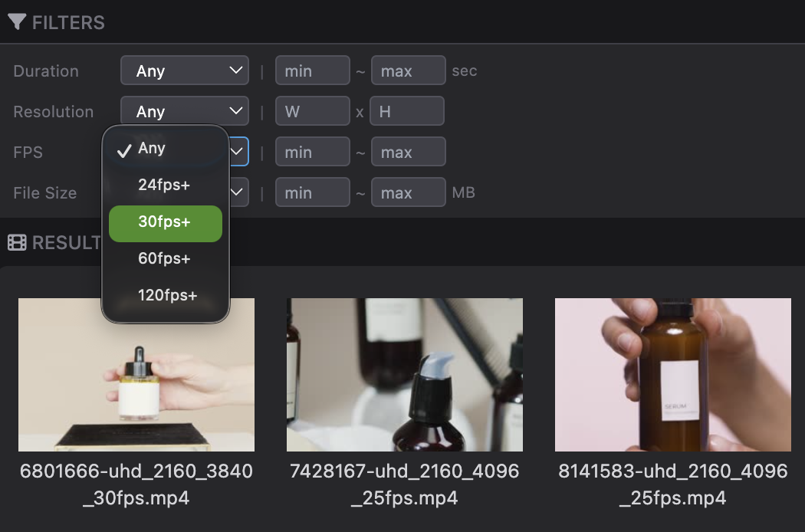
Task: Click the checkmark beside Any in FPS menu
Action: tap(124, 149)
